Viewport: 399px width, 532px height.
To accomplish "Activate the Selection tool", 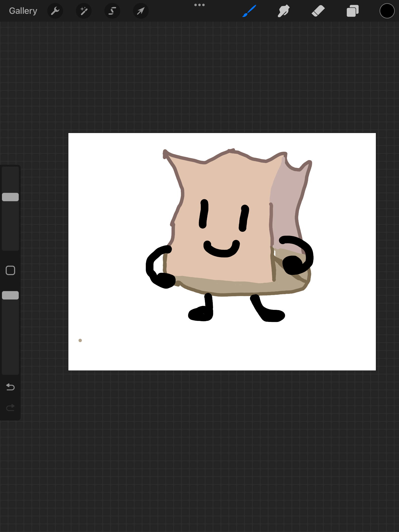I will 112,11.
